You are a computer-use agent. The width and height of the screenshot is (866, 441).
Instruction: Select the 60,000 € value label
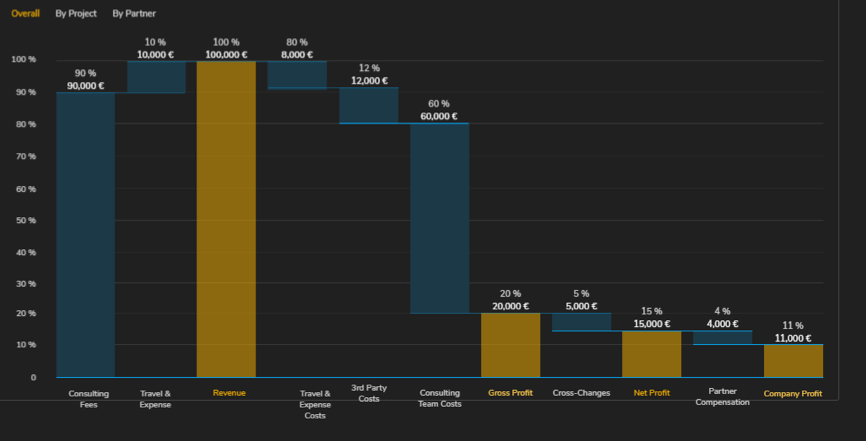pos(439,116)
